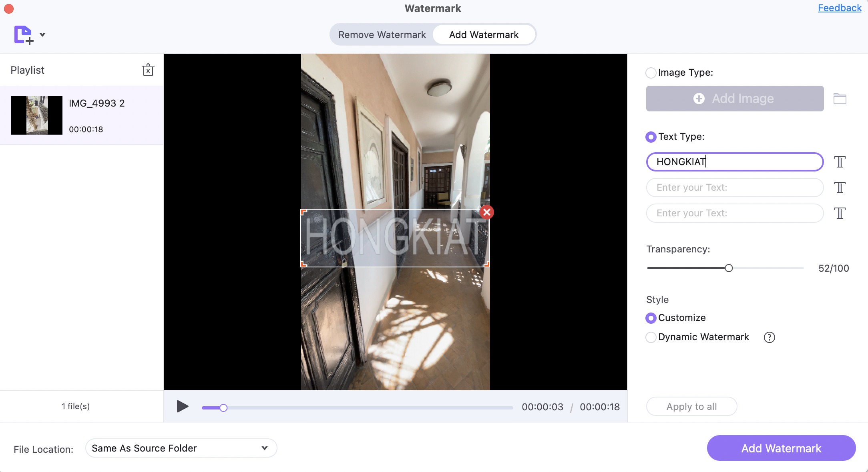
Task: Click the play button in timeline
Action: click(x=183, y=406)
